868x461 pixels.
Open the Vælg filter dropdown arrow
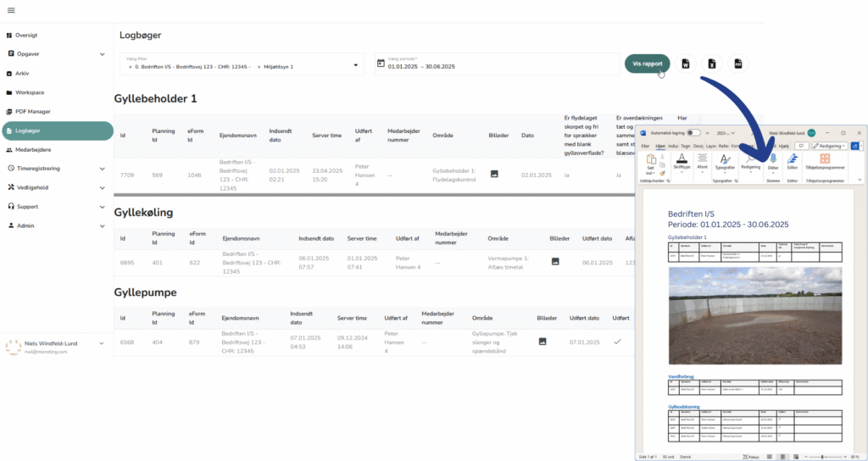point(354,65)
